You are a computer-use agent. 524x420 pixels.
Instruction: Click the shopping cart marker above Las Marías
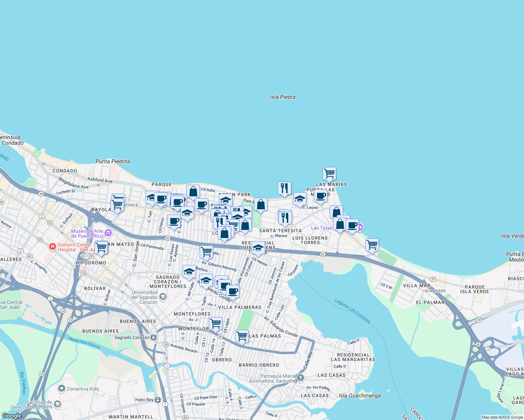(x=329, y=173)
